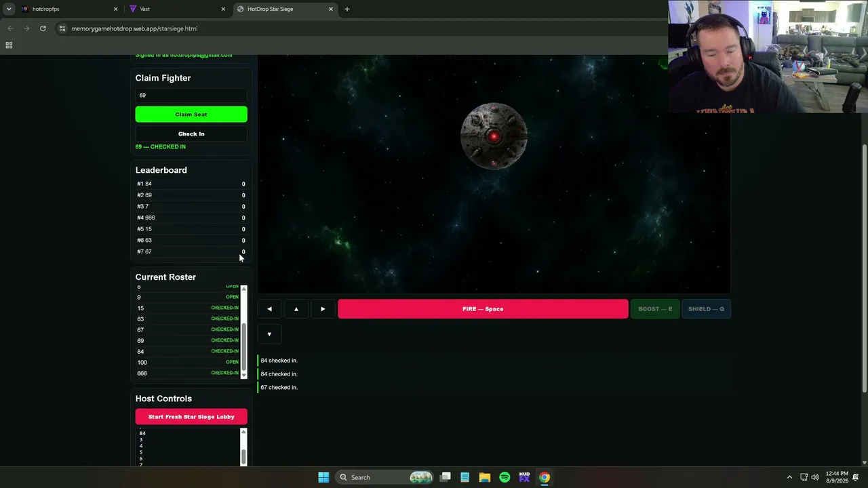The image size is (868, 488).
Task: Click the search highlight image in taskbar search
Action: [x=421, y=477]
